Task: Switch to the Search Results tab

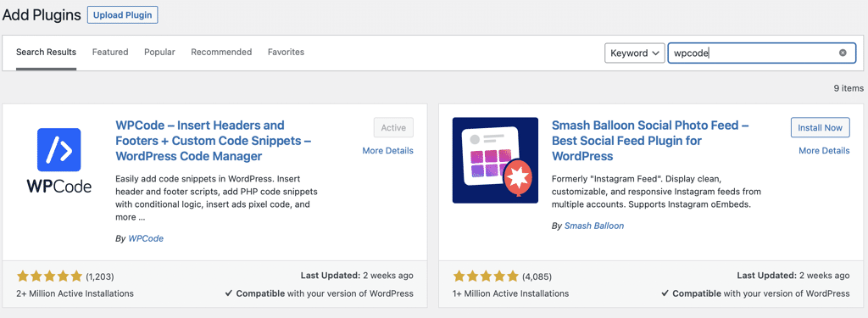Action: [x=46, y=52]
